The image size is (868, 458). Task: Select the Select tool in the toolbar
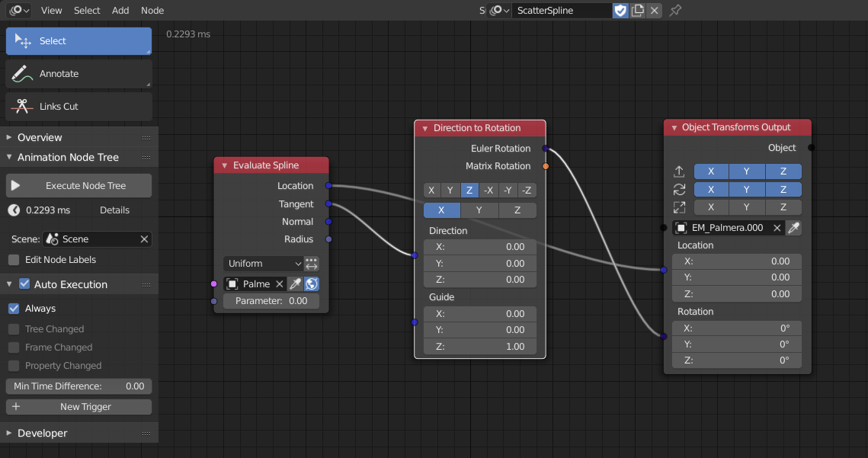pos(78,41)
